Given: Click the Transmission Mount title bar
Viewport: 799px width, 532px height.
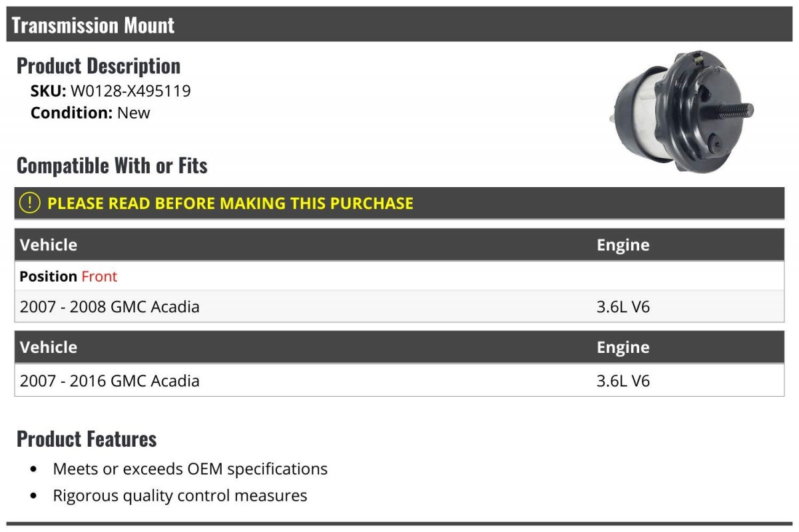Looking at the screenshot, I should point(400,25).
